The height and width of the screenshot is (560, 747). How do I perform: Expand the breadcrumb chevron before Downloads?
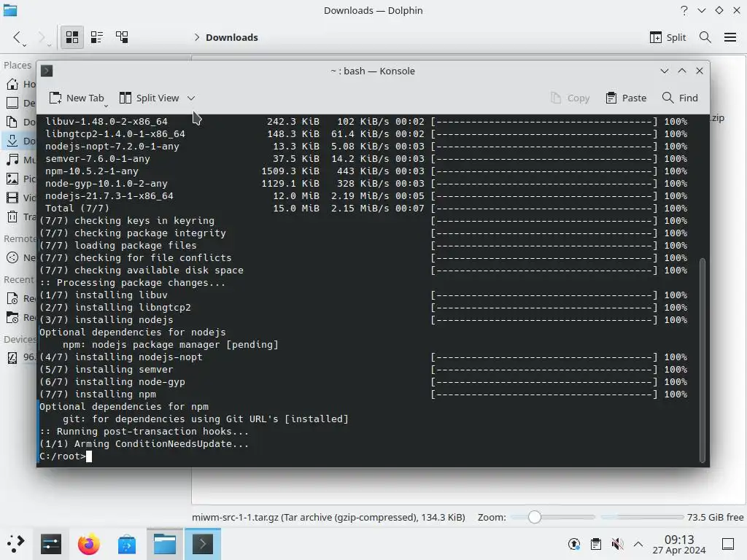(196, 38)
